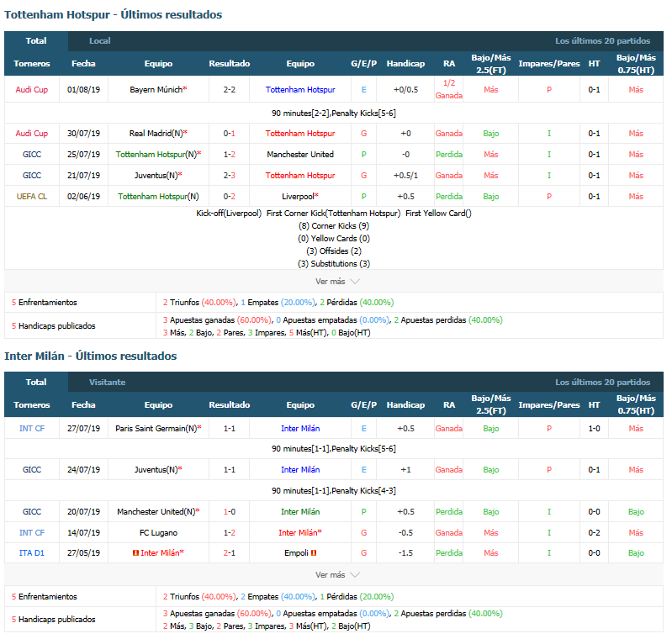Screen dimensions: 672x639
Task: Open Los últimos 20 partidos in Inter Milán table
Action: (x=602, y=383)
